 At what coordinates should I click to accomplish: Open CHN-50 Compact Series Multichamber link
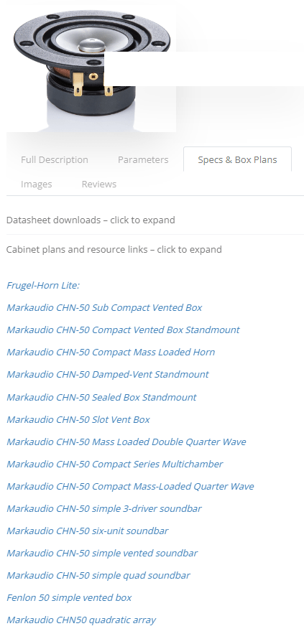click(115, 464)
